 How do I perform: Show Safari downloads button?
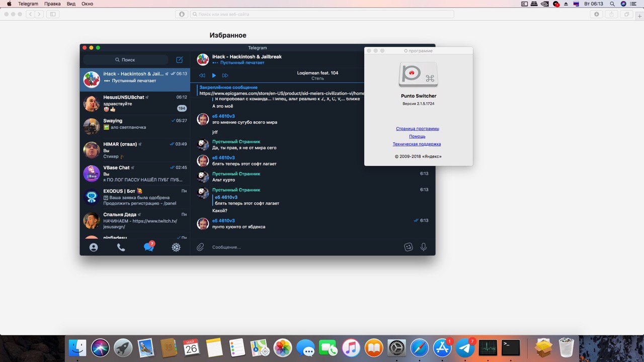[597, 14]
